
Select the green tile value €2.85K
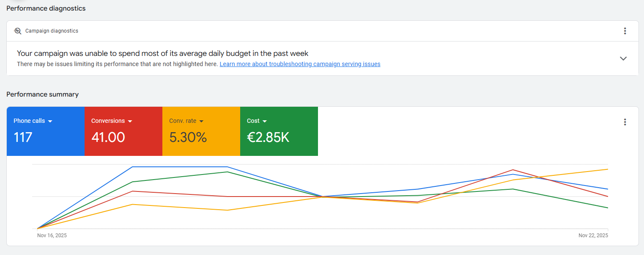268,137
